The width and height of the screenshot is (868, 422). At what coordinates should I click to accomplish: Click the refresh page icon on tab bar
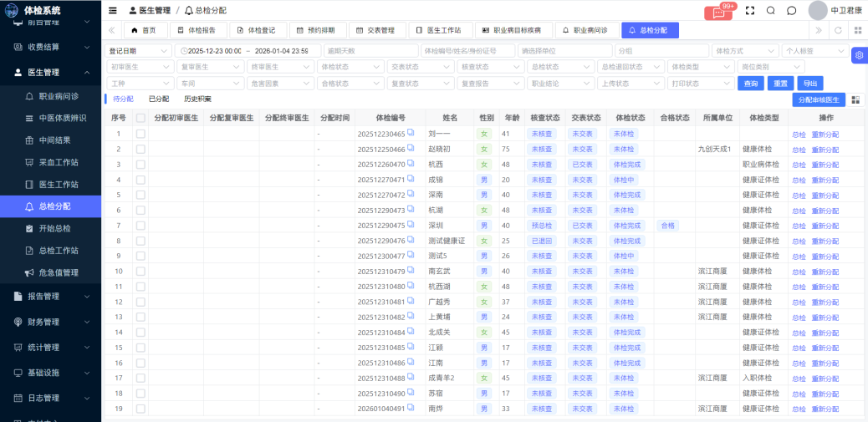click(838, 30)
